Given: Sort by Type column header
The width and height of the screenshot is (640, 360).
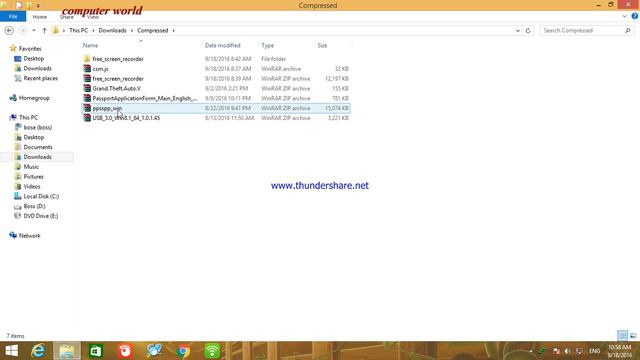Looking at the screenshot, I should point(267,45).
